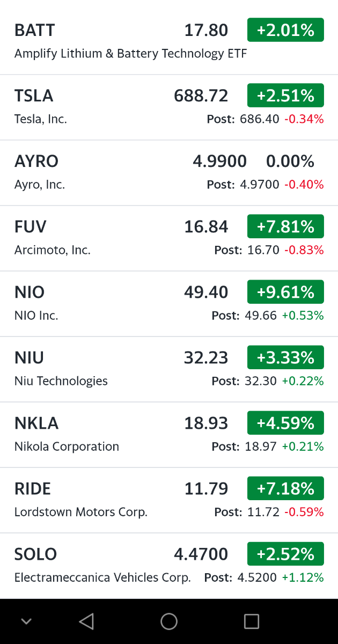The height and width of the screenshot is (644, 338).
Task: Toggle NIO +9.61% change badge
Action: click(x=285, y=292)
